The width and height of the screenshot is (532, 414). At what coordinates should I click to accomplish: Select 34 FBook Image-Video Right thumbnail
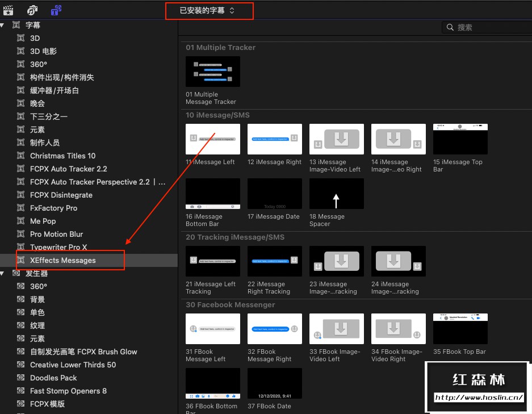(x=399, y=329)
